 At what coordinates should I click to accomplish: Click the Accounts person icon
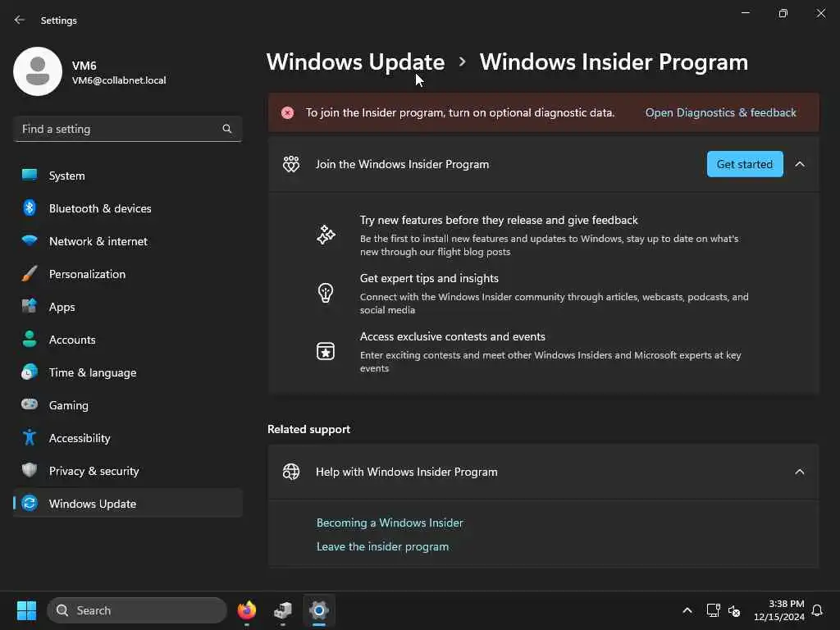tap(30, 339)
